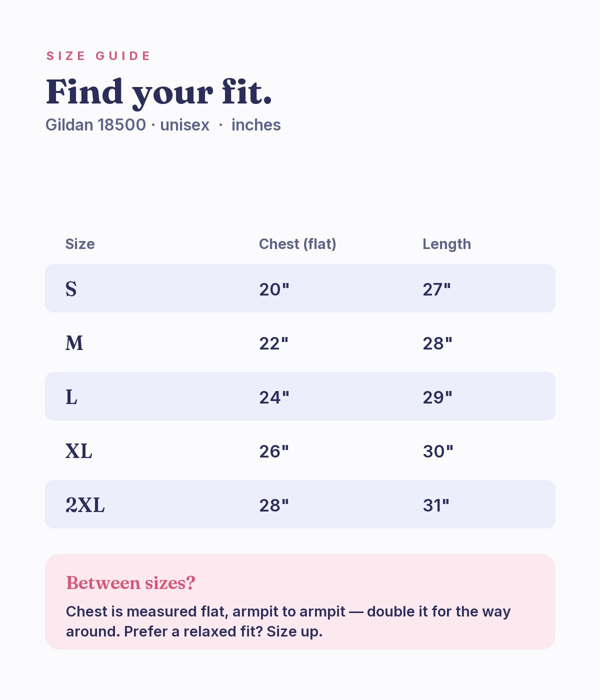
Task: Click the 'Between sizes?' heading
Action: coord(130,583)
